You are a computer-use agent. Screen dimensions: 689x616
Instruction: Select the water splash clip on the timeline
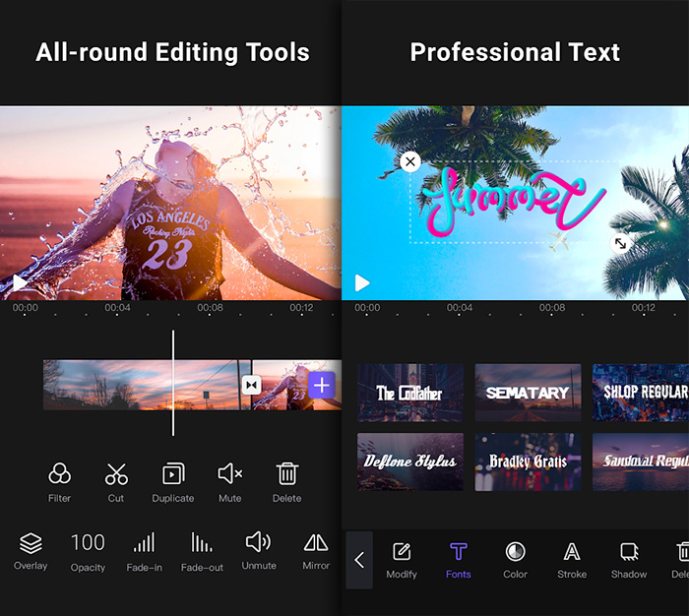point(297,385)
